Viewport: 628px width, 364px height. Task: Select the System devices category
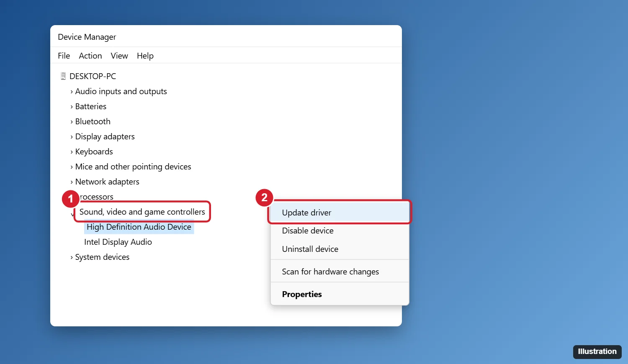(x=102, y=257)
